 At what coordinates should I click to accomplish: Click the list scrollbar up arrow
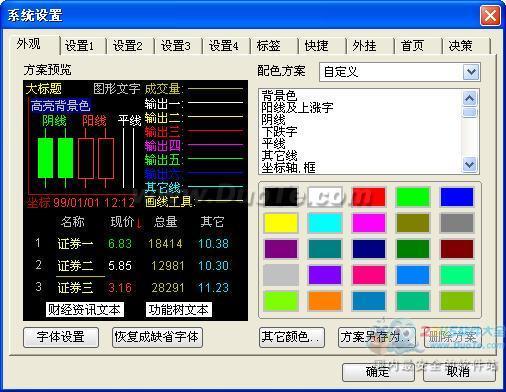pyautogui.click(x=470, y=98)
